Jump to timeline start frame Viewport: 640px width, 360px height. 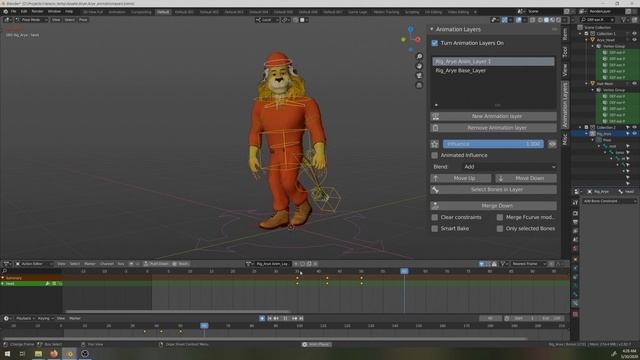click(270, 318)
